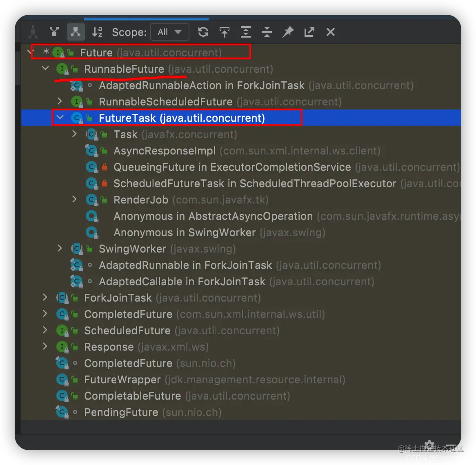Select Response (javax.xml.ws) row

point(241,347)
